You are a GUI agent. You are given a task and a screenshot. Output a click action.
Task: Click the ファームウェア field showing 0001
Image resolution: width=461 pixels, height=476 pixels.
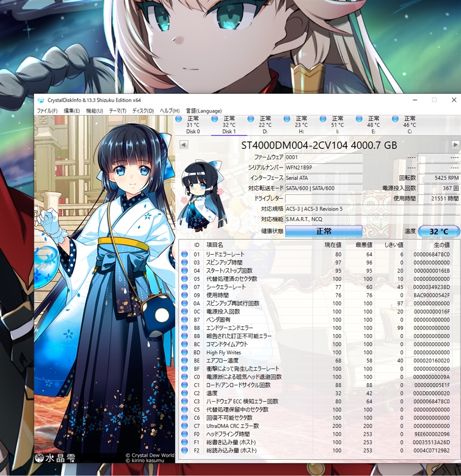coord(323,157)
